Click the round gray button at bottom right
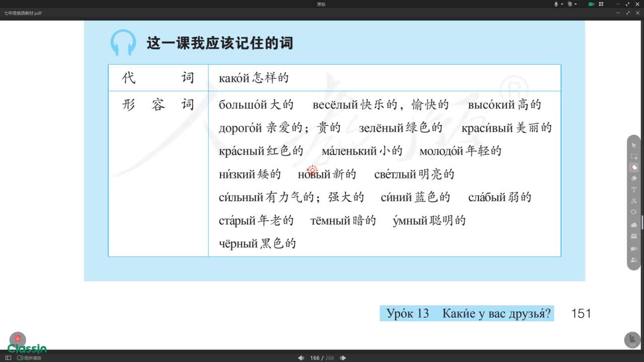 point(632,340)
